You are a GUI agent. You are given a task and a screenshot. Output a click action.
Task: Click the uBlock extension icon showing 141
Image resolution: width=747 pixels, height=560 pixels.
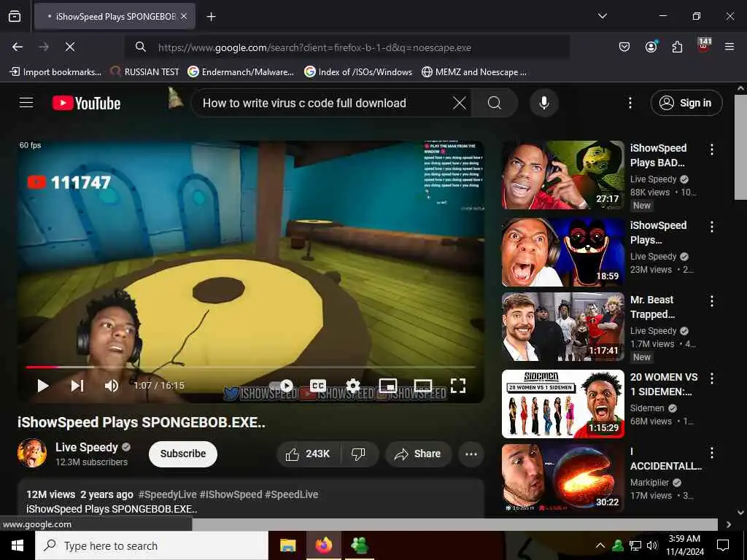click(704, 45)
